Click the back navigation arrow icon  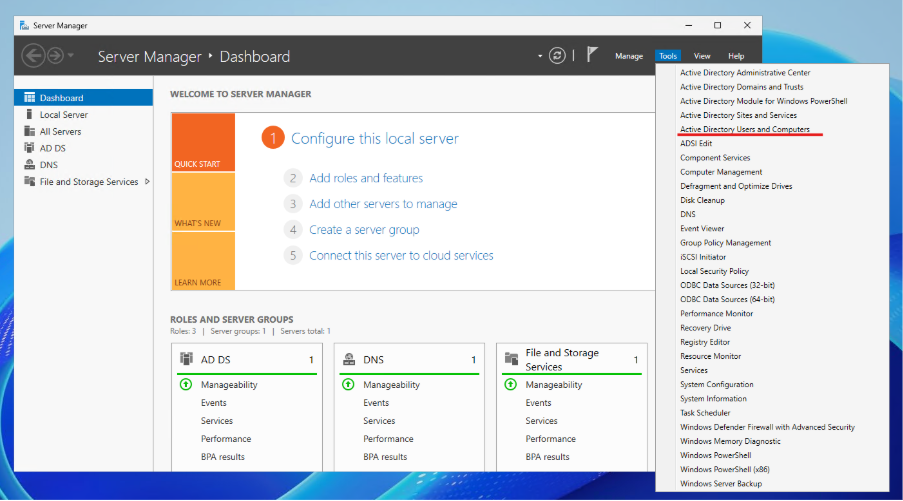point(33,56)
